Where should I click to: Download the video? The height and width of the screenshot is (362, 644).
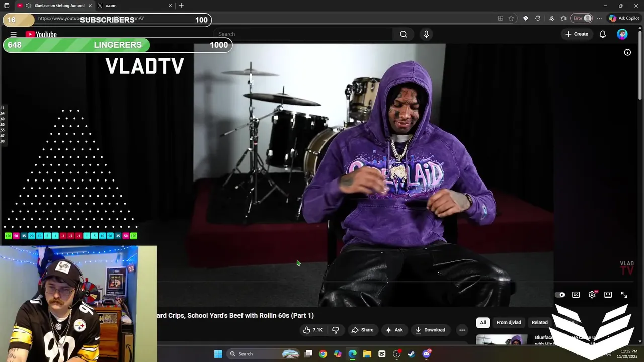[430, 330]
